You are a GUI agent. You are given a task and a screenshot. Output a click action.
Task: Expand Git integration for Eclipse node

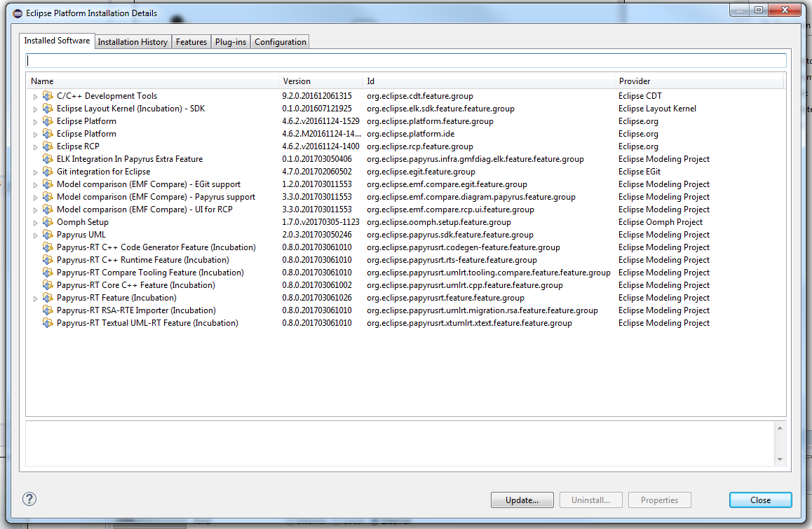pyautogui.click(x=35, y=172)
